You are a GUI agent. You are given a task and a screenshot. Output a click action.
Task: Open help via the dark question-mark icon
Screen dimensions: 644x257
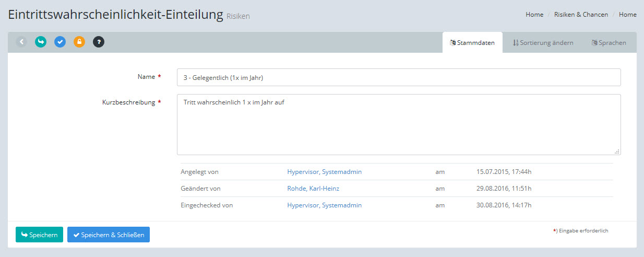pyautogui.click(x=99, y=42)
